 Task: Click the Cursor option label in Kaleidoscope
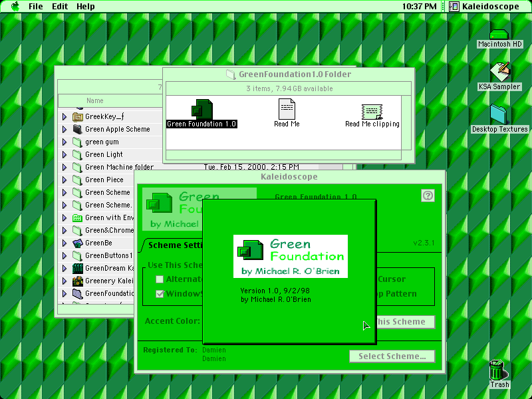pyautogui.click(x=392, y=279)
